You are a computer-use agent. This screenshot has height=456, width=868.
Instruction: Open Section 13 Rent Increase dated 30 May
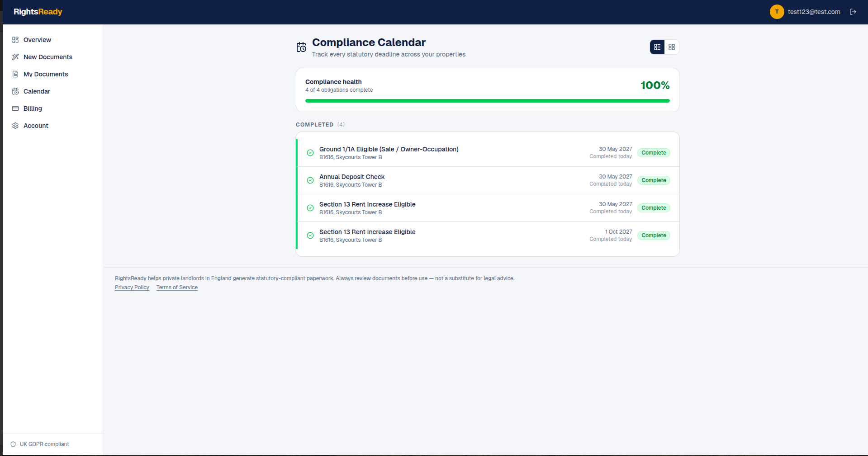click(488, 208)
